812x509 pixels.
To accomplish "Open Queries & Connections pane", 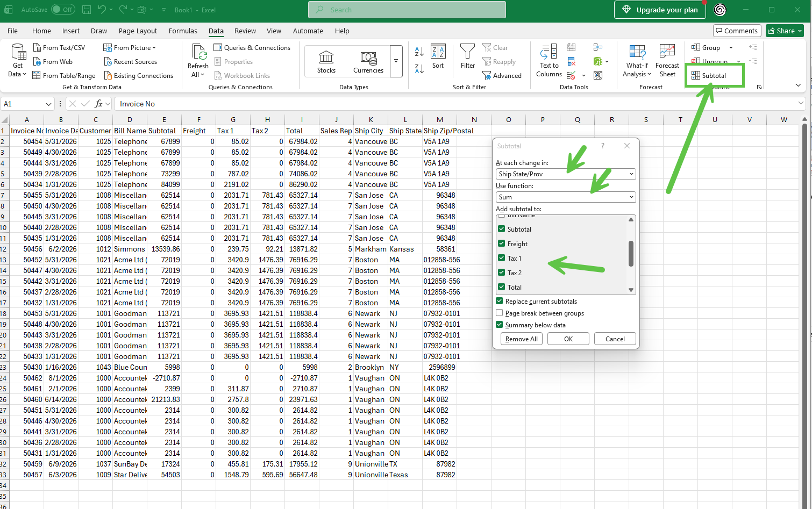I will click(252, 48).
